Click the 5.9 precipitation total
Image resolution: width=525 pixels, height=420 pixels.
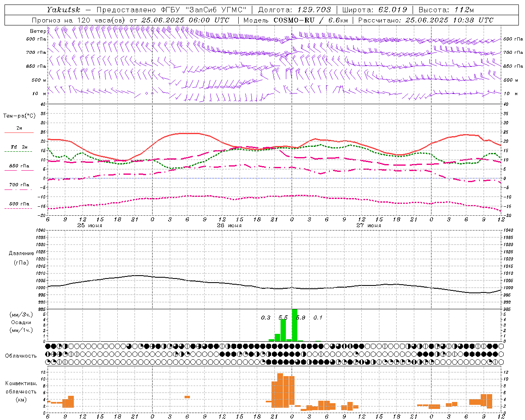(301, 317)
